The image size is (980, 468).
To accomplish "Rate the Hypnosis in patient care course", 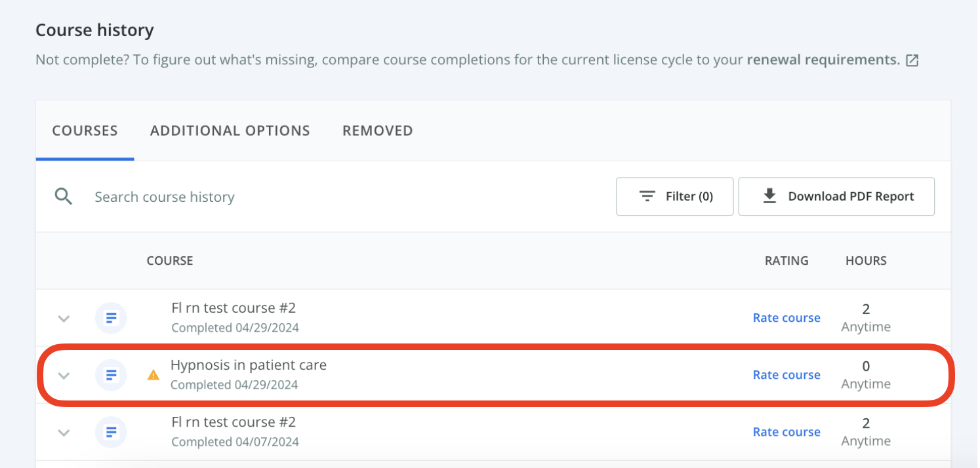I will click(x=786, y=374).
